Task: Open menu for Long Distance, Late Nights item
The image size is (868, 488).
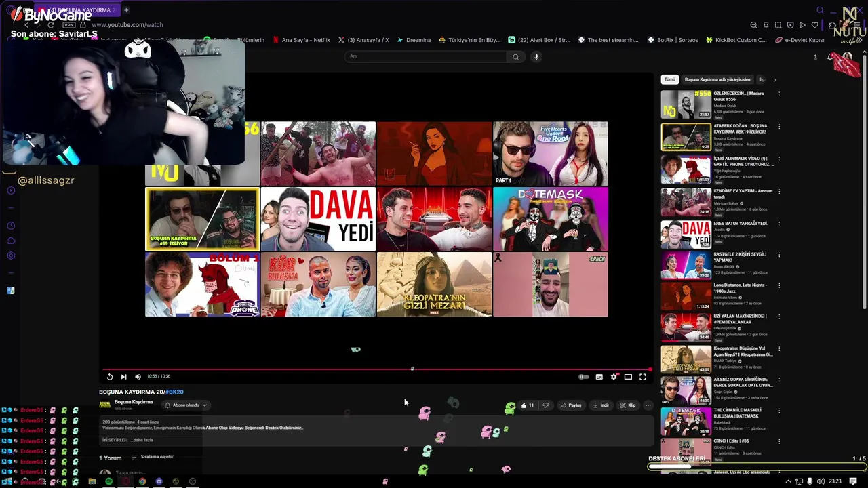Action: 779,287
